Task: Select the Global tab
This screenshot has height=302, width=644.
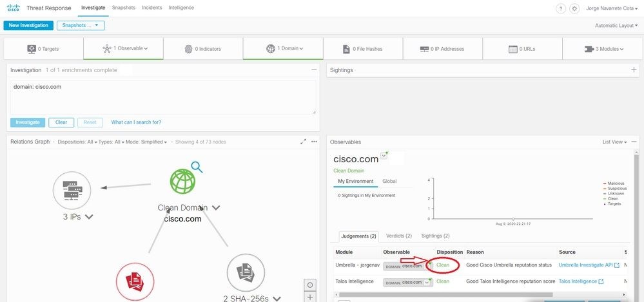Action: [x=389, y=182]
